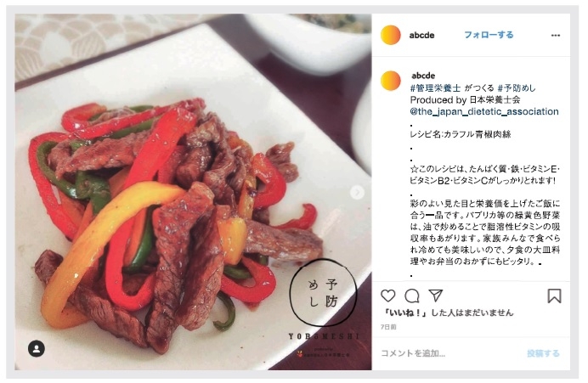This screenshot has width=588, height=383.
Task: Share the post with the paper plane icon
Action: coord(436,296)
